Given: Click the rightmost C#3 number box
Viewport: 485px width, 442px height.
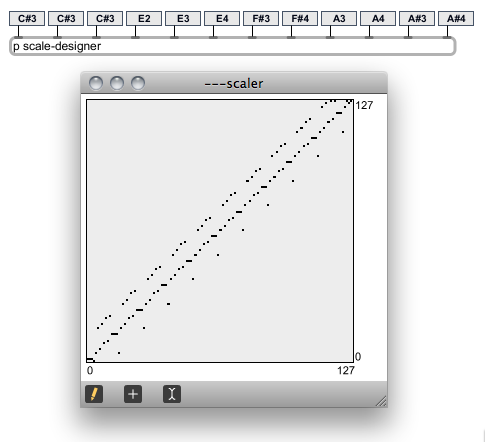Looking at the screenshot, I should [105, 19].
